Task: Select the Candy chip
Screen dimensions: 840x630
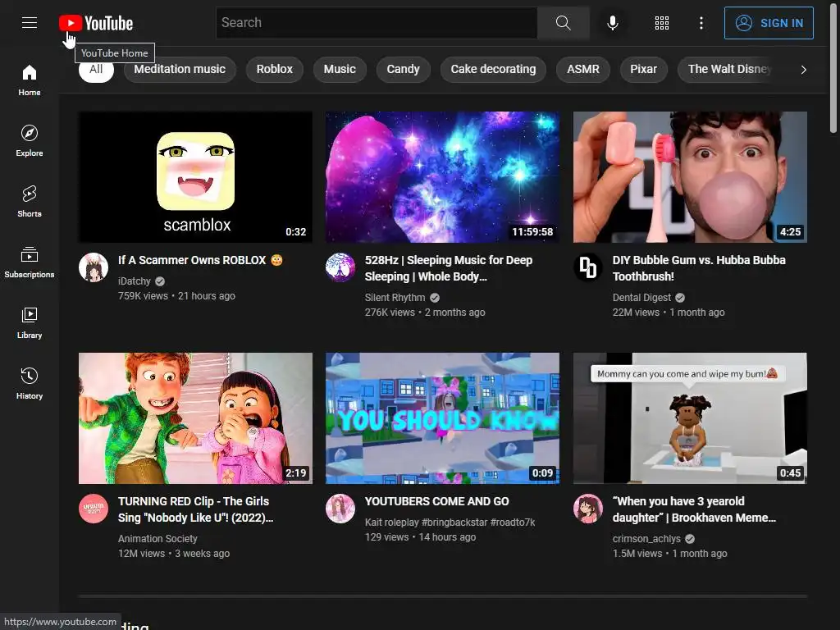Action: tap(403, 70)
